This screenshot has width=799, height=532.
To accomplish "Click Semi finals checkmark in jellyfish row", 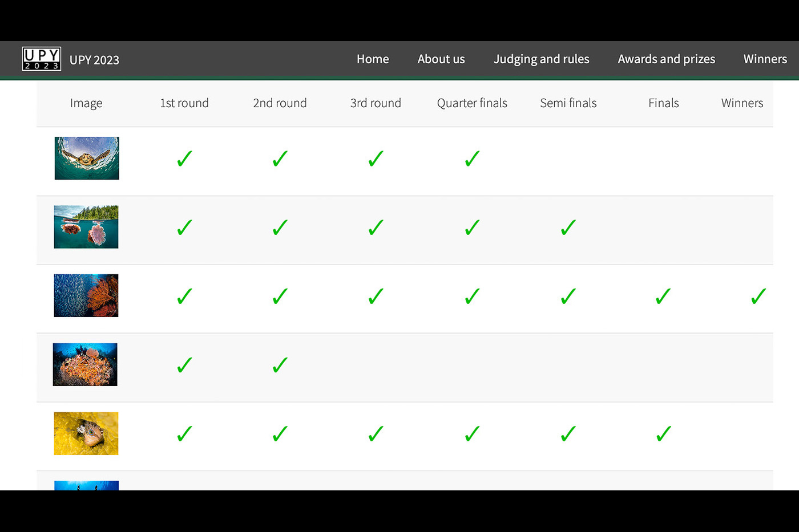I will [x=568, y=228].
